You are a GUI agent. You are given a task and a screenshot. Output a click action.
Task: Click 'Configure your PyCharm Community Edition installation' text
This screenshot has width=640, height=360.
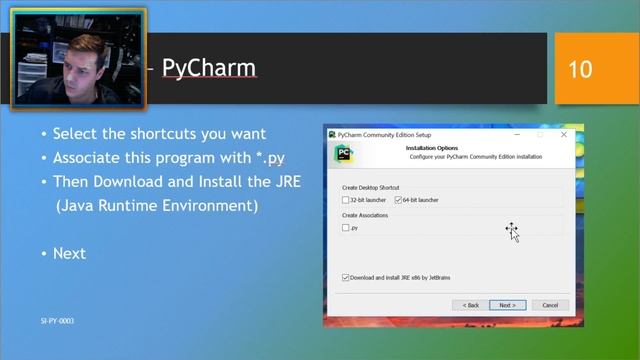click(x=476, y=157)
